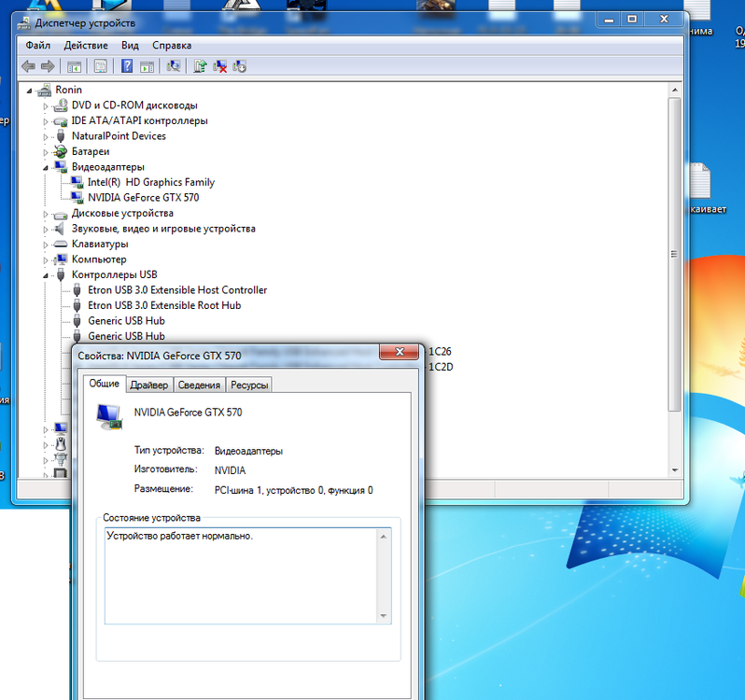The width and height of the screenshot is (745, 700).
Task: Expand NaturalPoint Devices node
Action: [x=46, y=137]
